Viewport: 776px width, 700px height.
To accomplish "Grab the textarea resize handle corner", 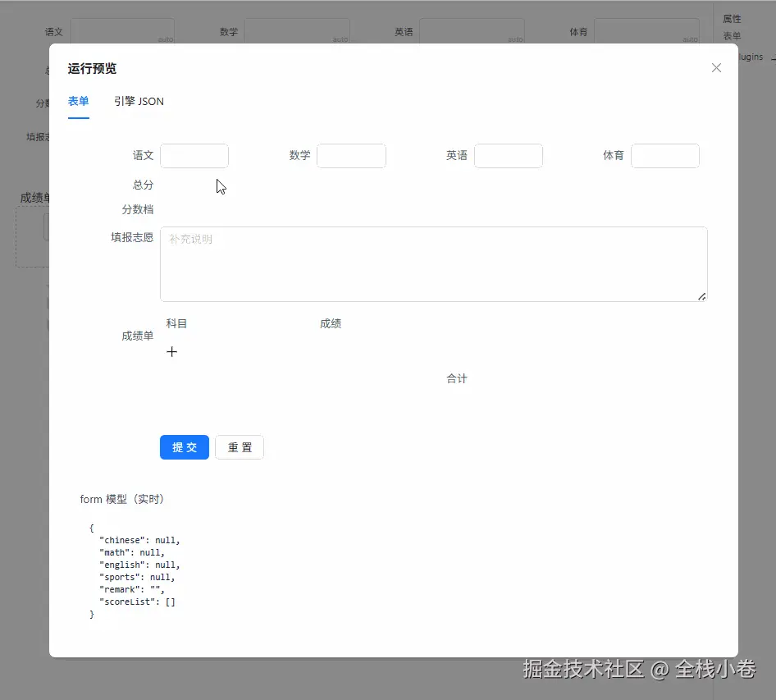I will coord(702,296).
